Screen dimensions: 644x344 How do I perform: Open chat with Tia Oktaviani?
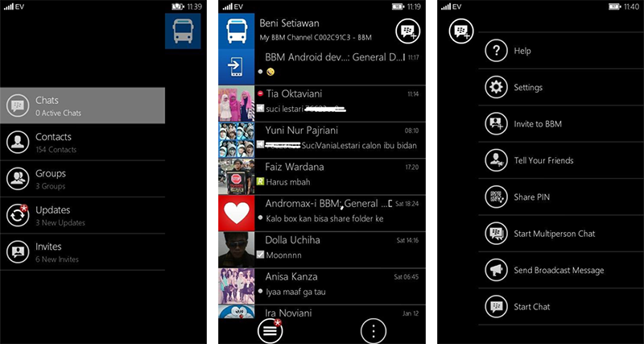pos(322,104)
